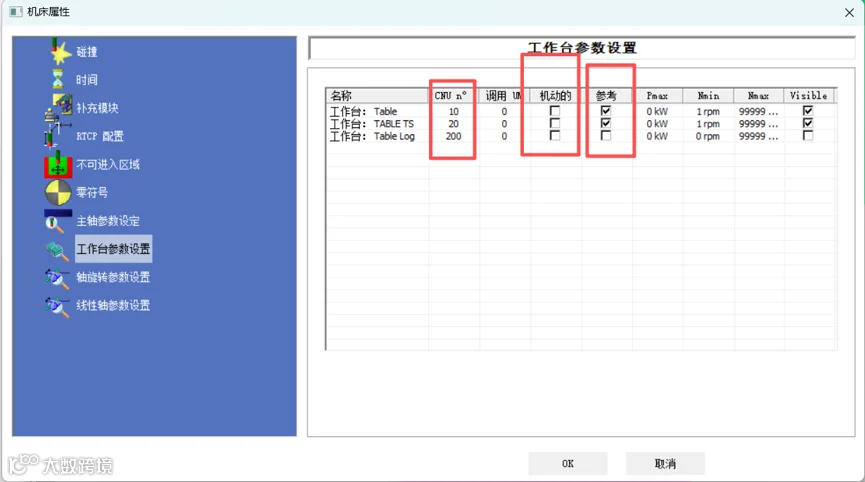Toggle 机动的 checkbox for Table row
Screen dimensions: 865x482
pyautogui.click(x=555, y=111)
